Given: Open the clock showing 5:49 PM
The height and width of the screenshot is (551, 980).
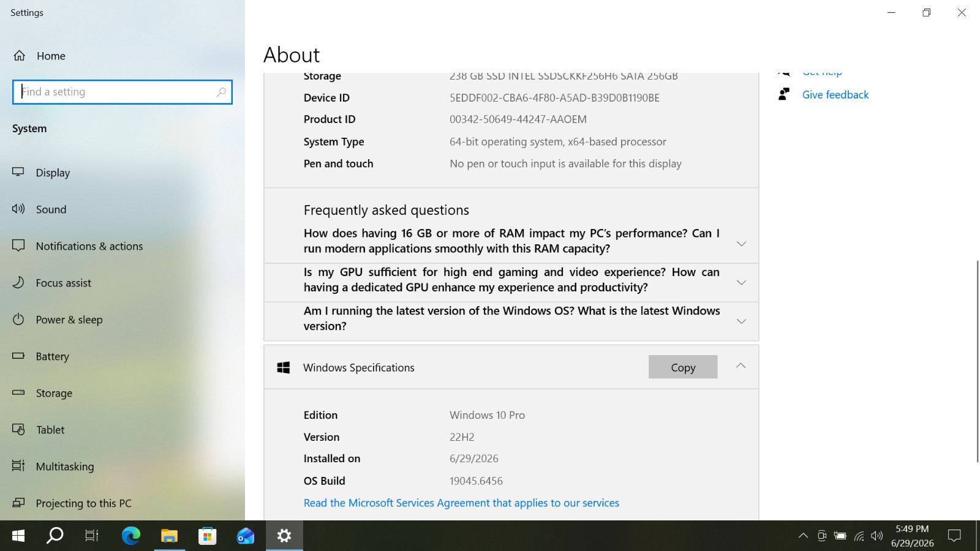Looking at the screenshot, I should pyautogui.click(x=913, y=536).
